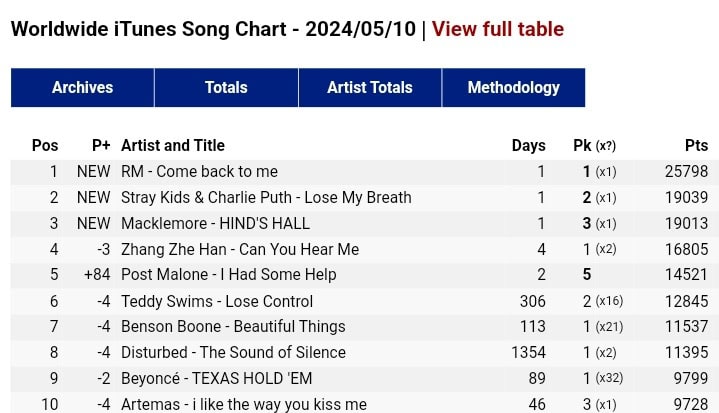Go to the Artist Totals tab
Viewport: 719px width, 413px height.
[x=369, y=88]
